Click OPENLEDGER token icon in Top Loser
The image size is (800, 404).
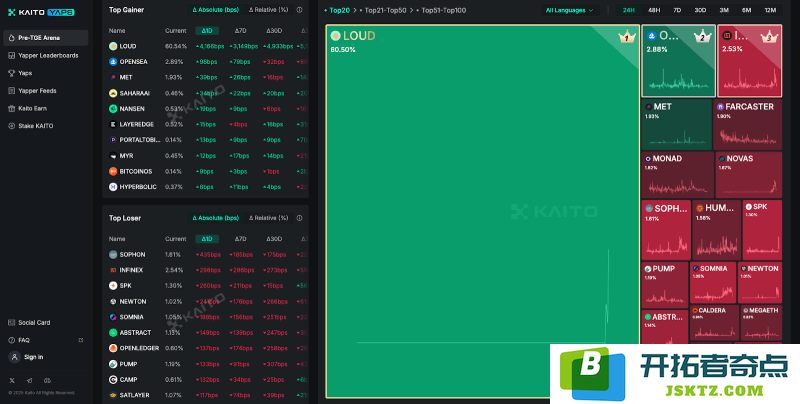tap(113, 348)
